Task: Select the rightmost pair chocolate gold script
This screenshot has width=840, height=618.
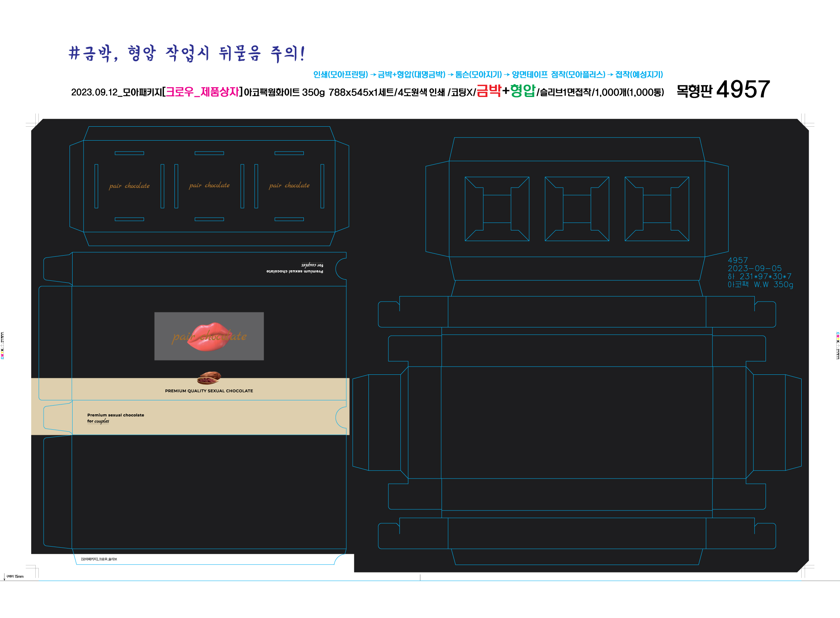Action: (289, 185)
